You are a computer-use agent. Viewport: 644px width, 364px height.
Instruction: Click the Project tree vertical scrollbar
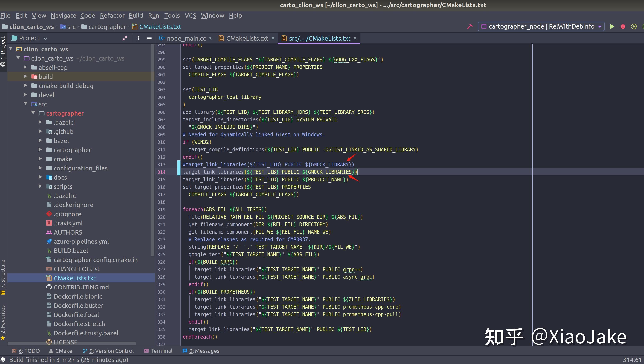153,150
